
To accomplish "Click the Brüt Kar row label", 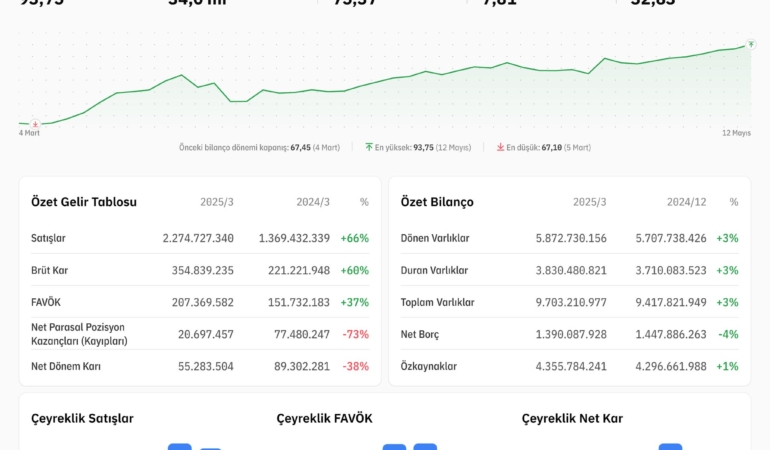I will 50,270.
